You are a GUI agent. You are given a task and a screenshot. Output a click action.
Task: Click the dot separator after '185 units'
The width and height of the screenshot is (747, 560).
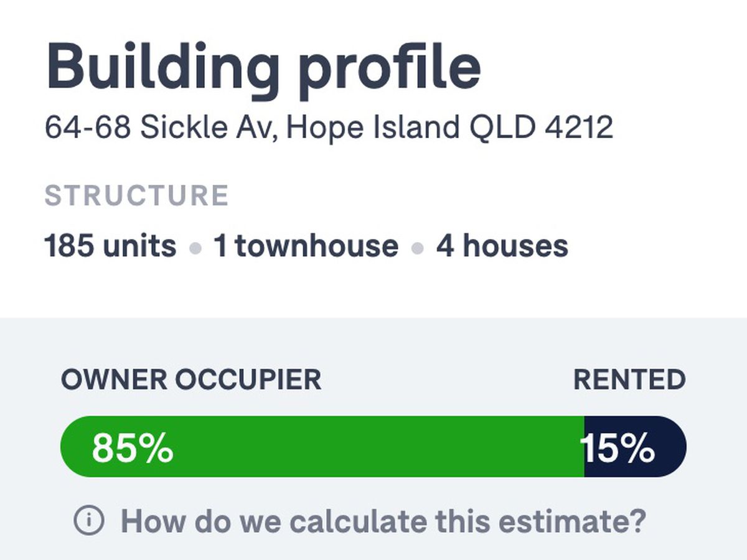[195, 248]
